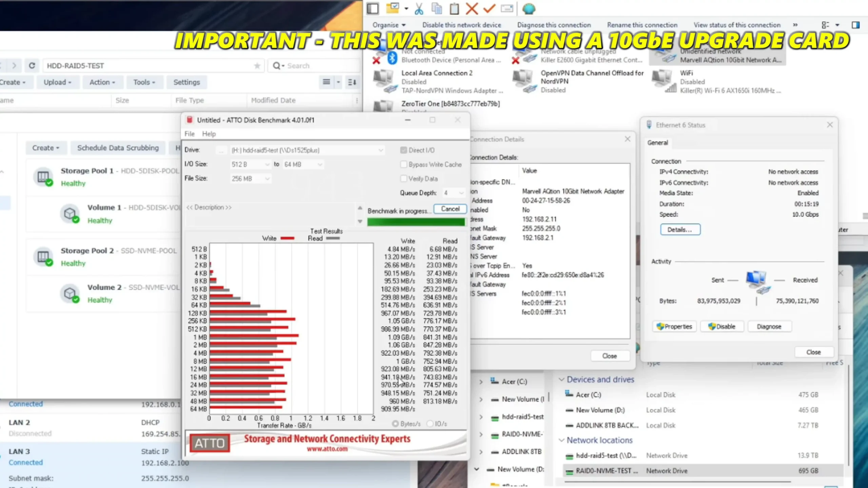Open the Help menu in ATTO
The height and width of the screenshot is (488, 868).
209,134
